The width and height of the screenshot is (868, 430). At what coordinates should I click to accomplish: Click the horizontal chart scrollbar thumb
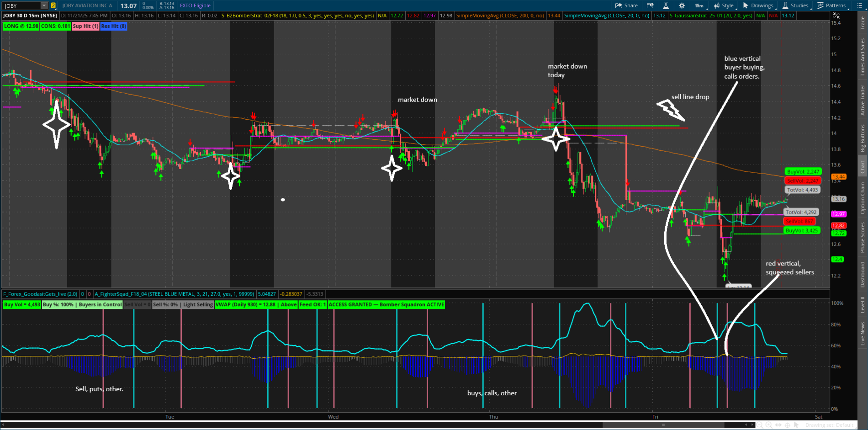pyautogui.click(x=662, y=425)
